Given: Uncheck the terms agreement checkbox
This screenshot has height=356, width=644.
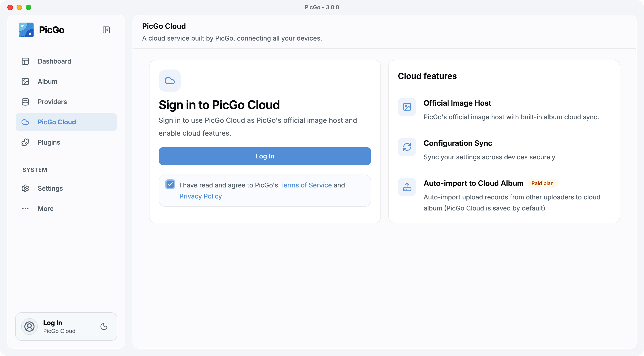Looking at the screenshot, I should coord(170,185).
